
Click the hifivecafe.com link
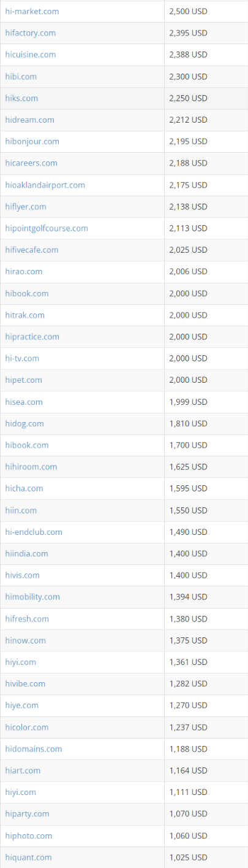pyautogui.click(x=32, y=250)
